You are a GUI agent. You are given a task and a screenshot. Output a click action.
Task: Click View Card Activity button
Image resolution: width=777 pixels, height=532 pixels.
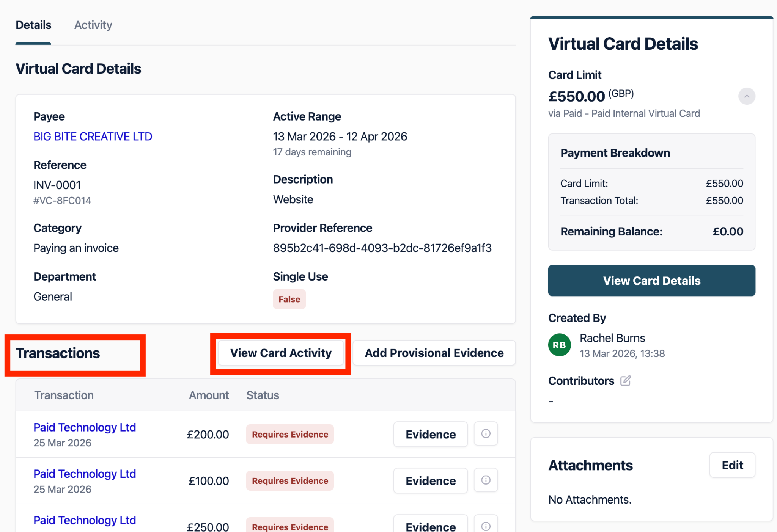(281, 353)
